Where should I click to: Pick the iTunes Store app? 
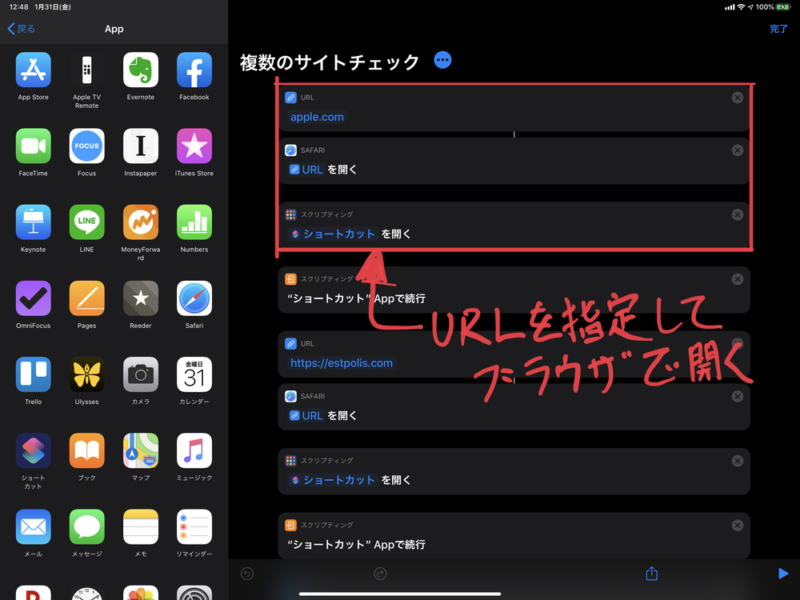tap(194, 146)
